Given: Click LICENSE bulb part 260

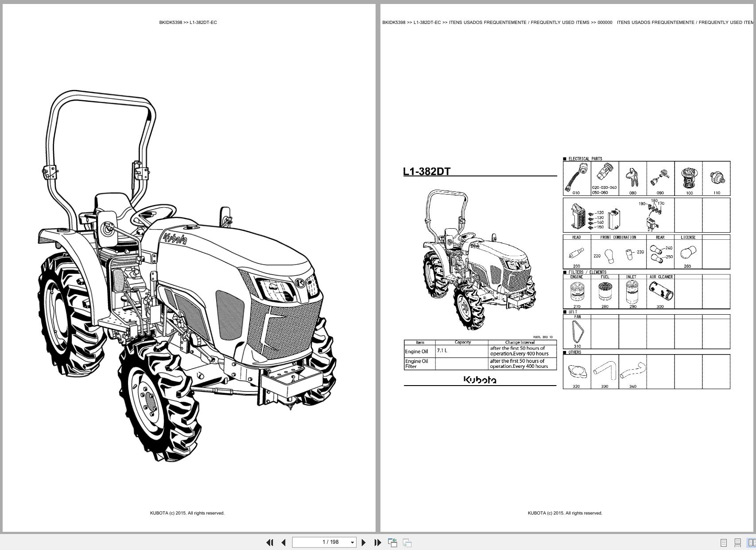Looking at the screenshot, I should 688,253.
